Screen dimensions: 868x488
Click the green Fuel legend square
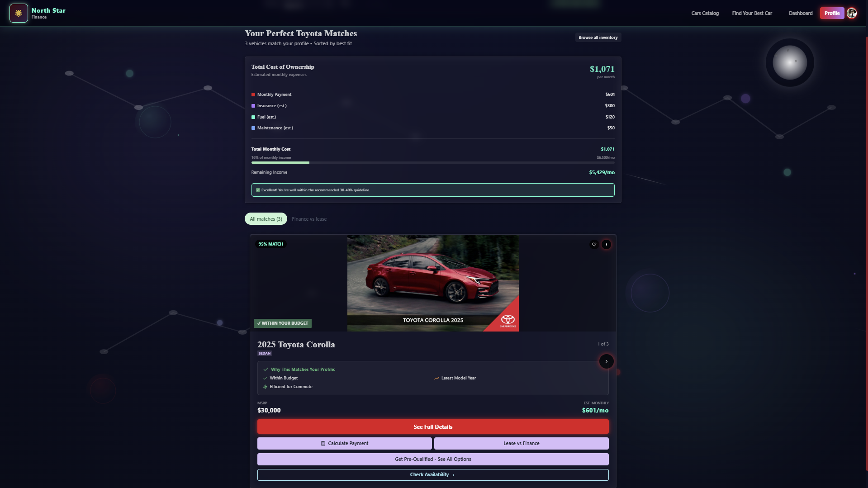click(x=253, y=117)
